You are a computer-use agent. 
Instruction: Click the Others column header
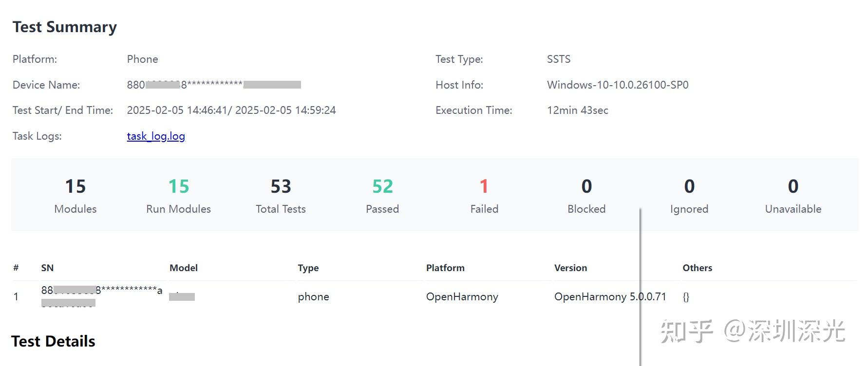click(698, 268)
